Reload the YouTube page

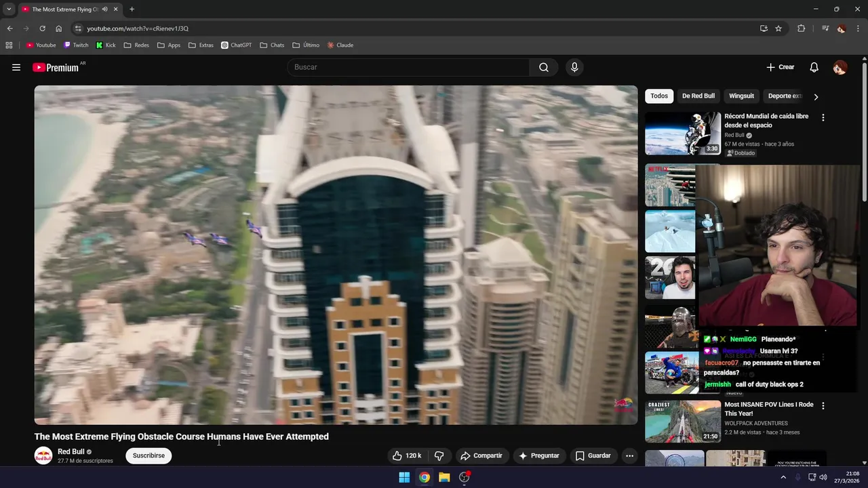tap(42, 28)
